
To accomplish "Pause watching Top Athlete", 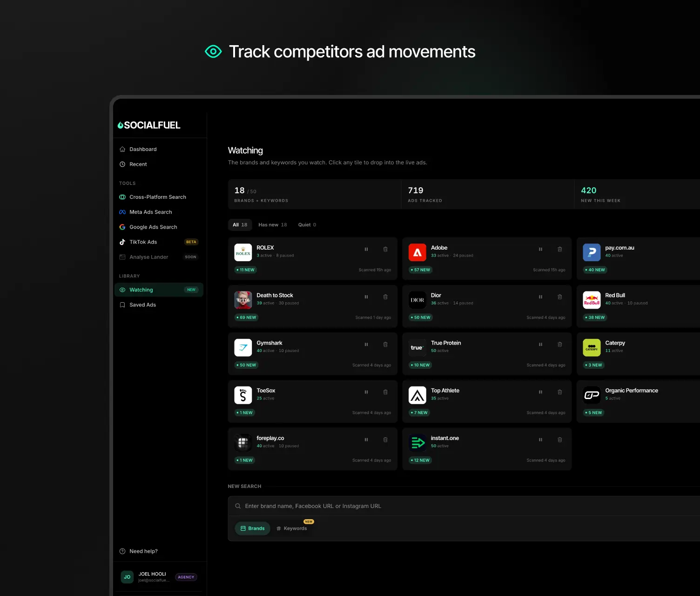I will point(540,392).
